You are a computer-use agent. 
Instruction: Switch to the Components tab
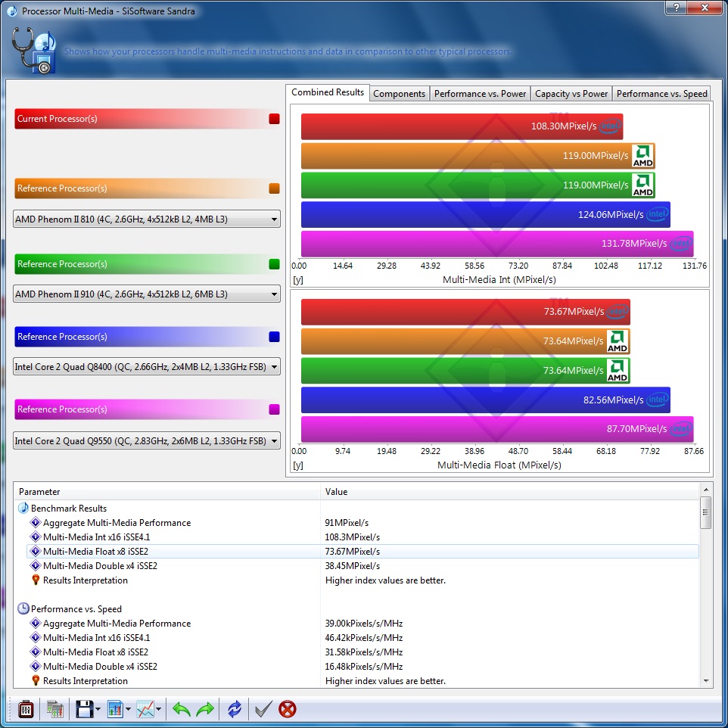coord(400,93)
